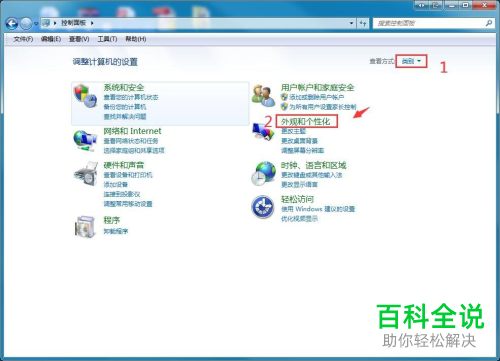Click 选择家庭组和共享选项 link
The image size is (500, 361).
pyautogui.click(x=134, y=151)
